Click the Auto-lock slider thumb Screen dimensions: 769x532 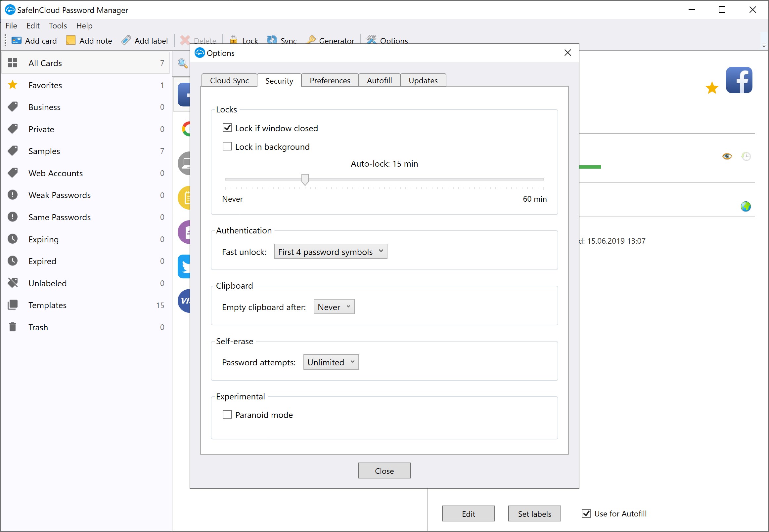point(305,179)
